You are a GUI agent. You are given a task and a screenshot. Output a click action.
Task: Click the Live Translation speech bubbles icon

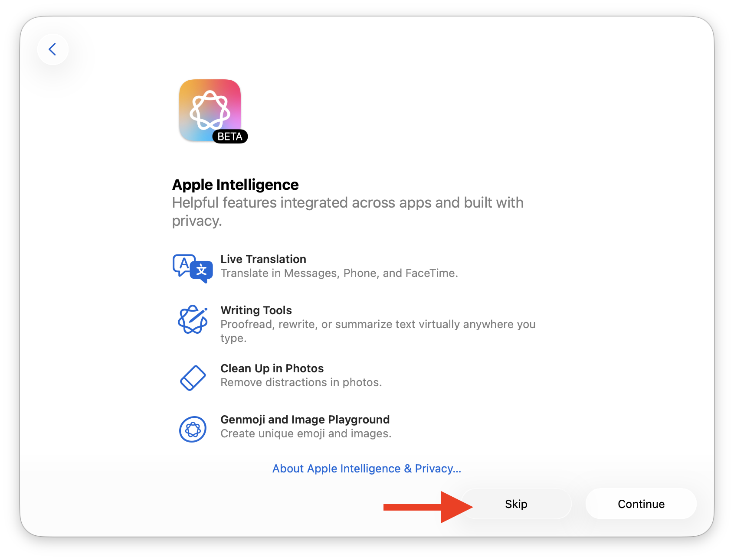click(193, 268)
